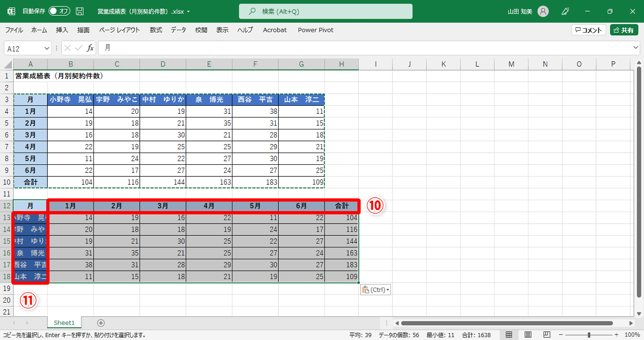The image size is (644, 340).
Task: Click the 共有 button
Action: [x=624, y=30]
